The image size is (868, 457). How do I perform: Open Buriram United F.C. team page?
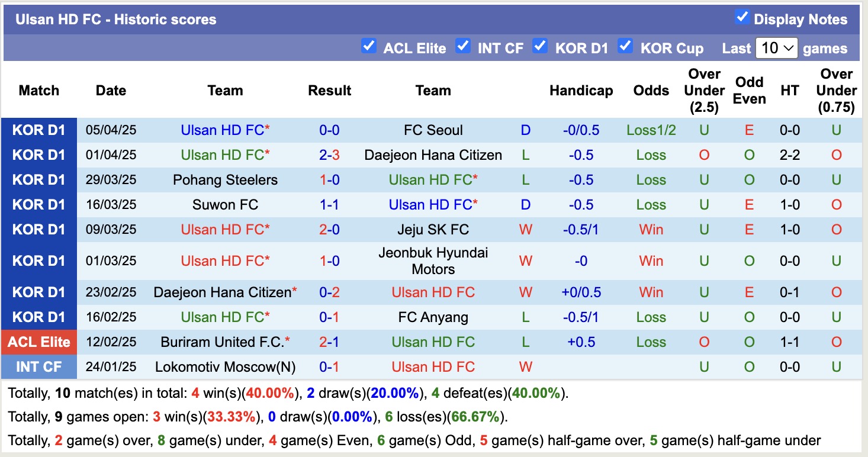tap(224, 342)
